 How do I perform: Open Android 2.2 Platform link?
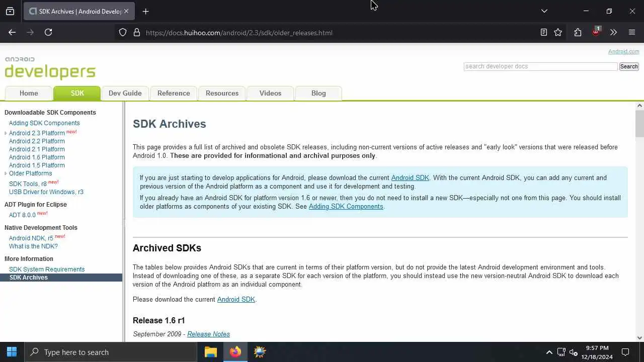(x=37, y=141)
